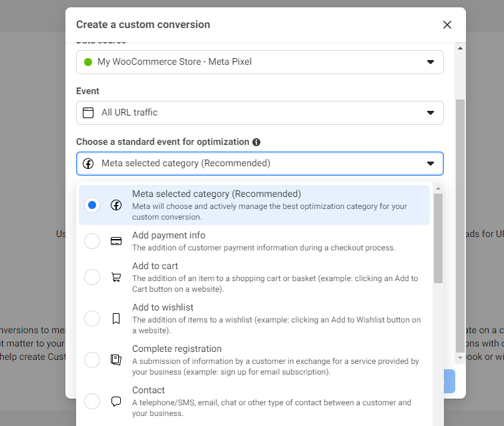This screenshot has height=426, width=504.
Task: Click the dropdown arrow in the data source field
Action: tap(431, 62)
